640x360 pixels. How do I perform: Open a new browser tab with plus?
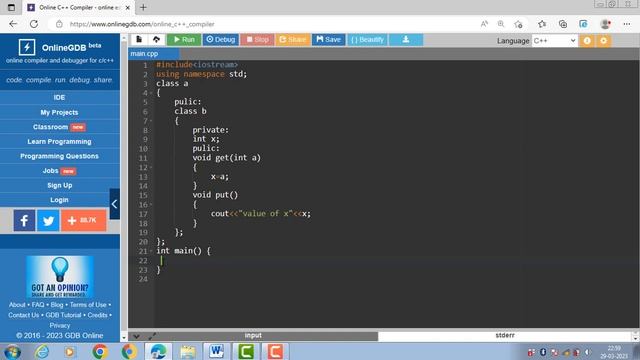[143, 7]
